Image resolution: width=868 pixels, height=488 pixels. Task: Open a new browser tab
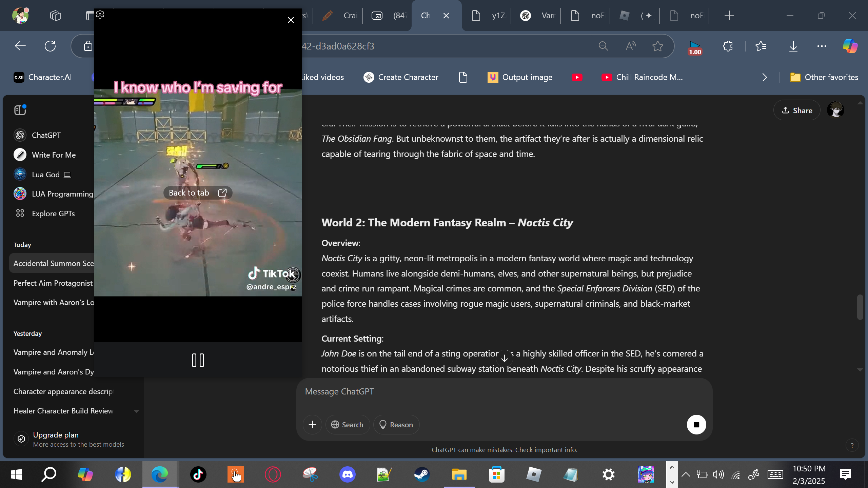pos(729,16)
